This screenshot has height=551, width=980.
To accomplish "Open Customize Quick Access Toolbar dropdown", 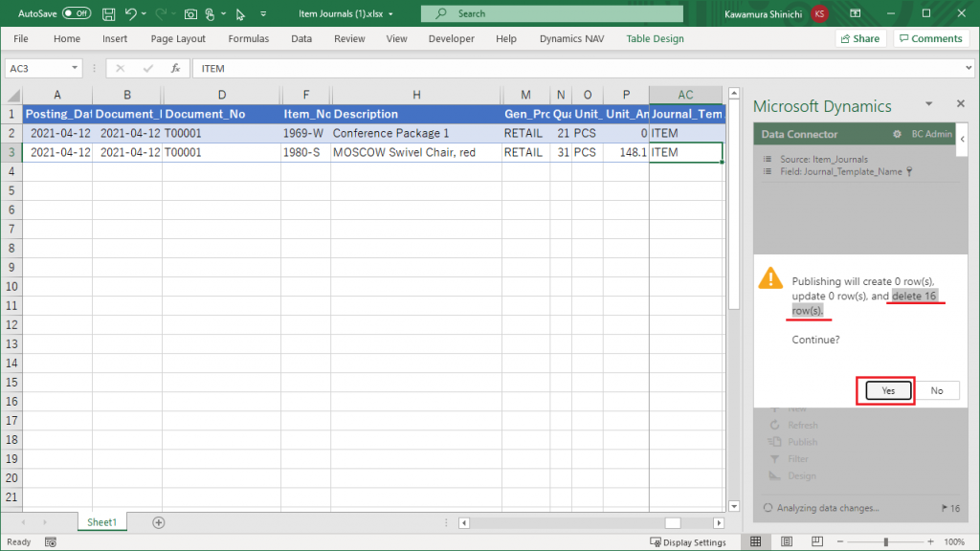I will pos(263,13).
